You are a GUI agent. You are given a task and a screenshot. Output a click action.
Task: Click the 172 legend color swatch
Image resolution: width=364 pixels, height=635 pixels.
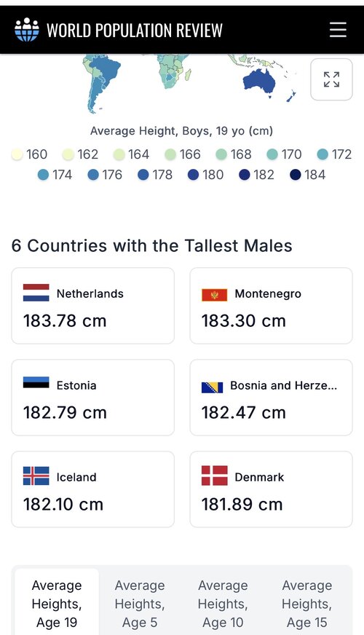(323, 154)
